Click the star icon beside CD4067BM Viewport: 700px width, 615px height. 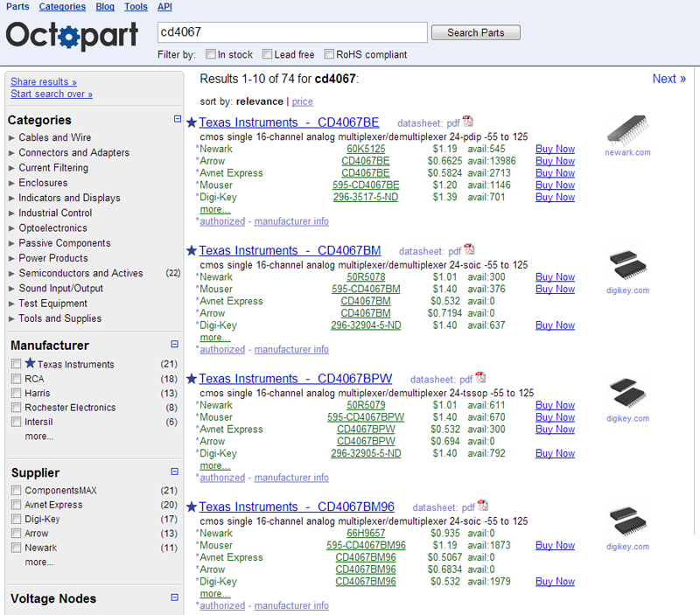pos(192,250)
